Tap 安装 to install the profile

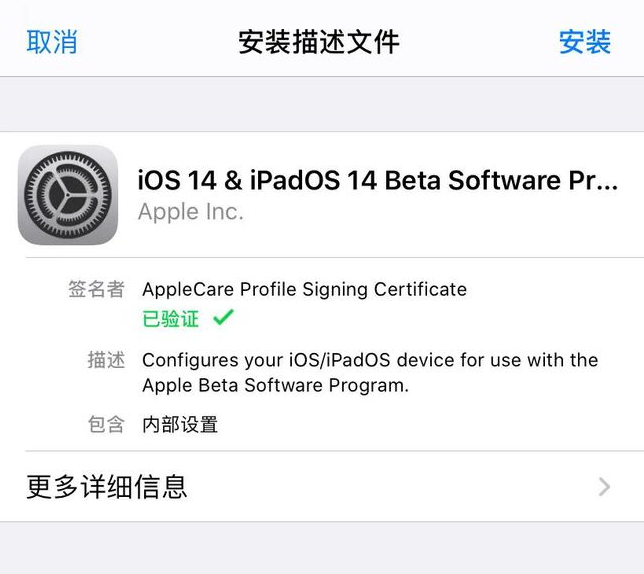click(584, 42)
